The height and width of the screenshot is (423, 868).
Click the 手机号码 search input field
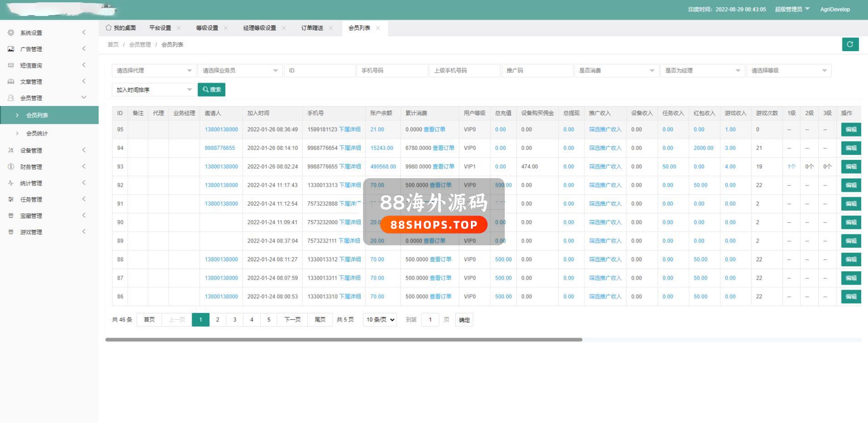pyautogui.click(x=392, y=70)
